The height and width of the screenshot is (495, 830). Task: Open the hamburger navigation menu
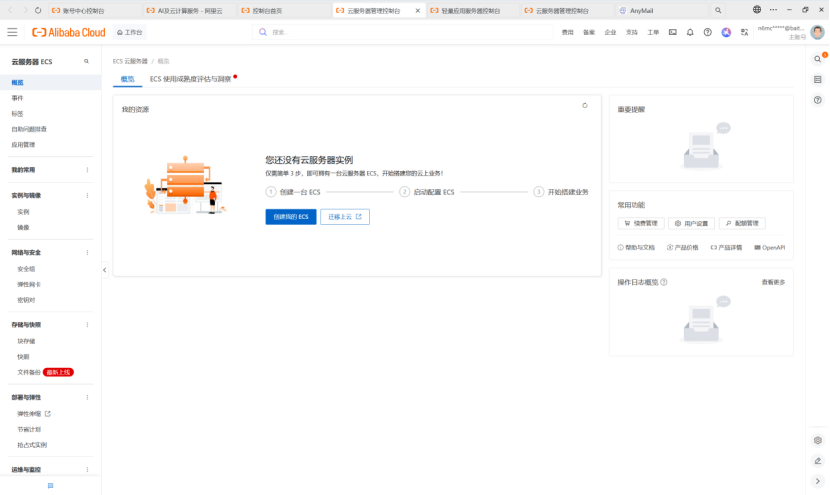(x=12, y=32)
